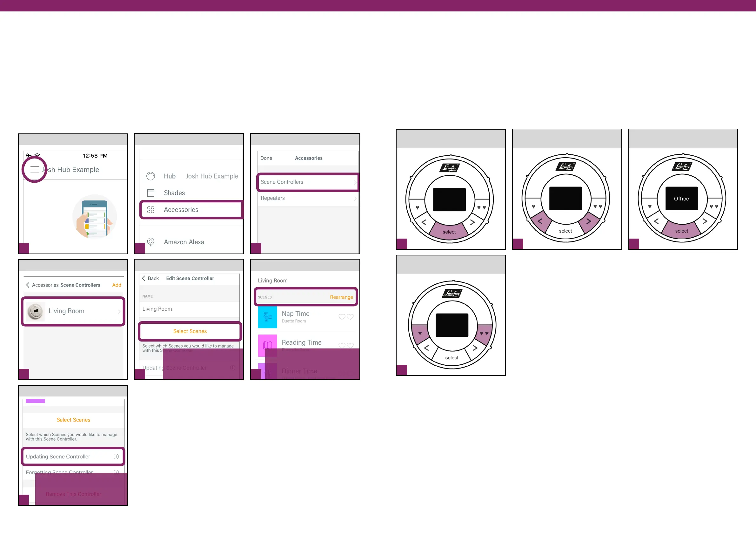Click the info icon beside the boxed Updating Scene Controller
The width and height of the screenshot is (756, 535).
coord(116,457)
